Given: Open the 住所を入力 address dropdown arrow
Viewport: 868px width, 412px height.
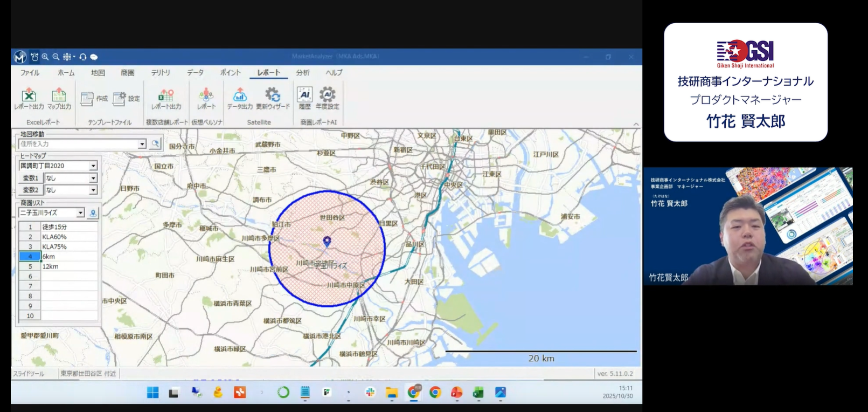Looking at the screenshot, I should coord(142,144).
